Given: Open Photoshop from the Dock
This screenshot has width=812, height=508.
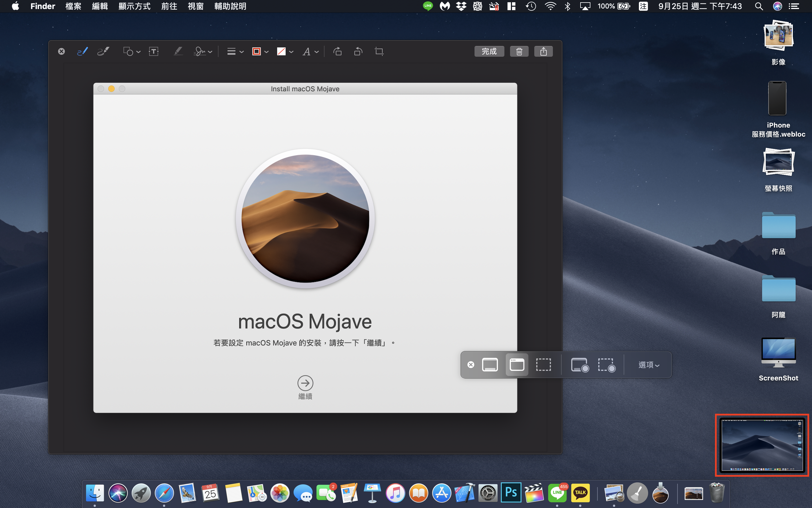Looking at the screenshot, I should point(511,492).
